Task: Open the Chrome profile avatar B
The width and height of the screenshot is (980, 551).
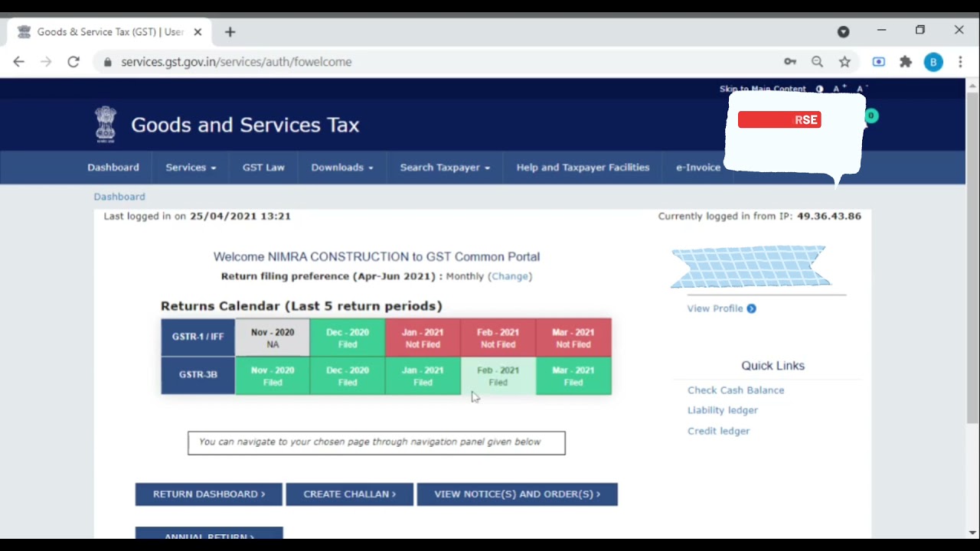Action: coord(933,62)
